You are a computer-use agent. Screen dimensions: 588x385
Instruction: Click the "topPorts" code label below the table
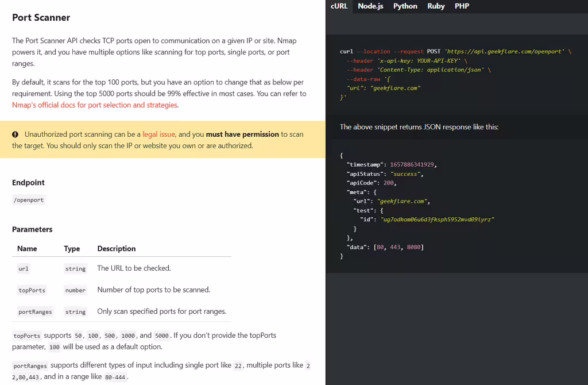pyautogui.click(x=26, y=336)
